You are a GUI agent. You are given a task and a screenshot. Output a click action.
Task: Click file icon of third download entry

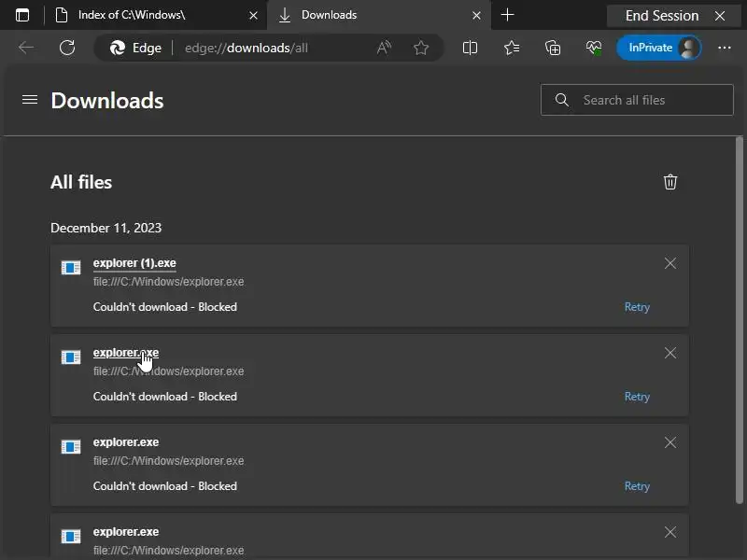(x=71, y=447)
